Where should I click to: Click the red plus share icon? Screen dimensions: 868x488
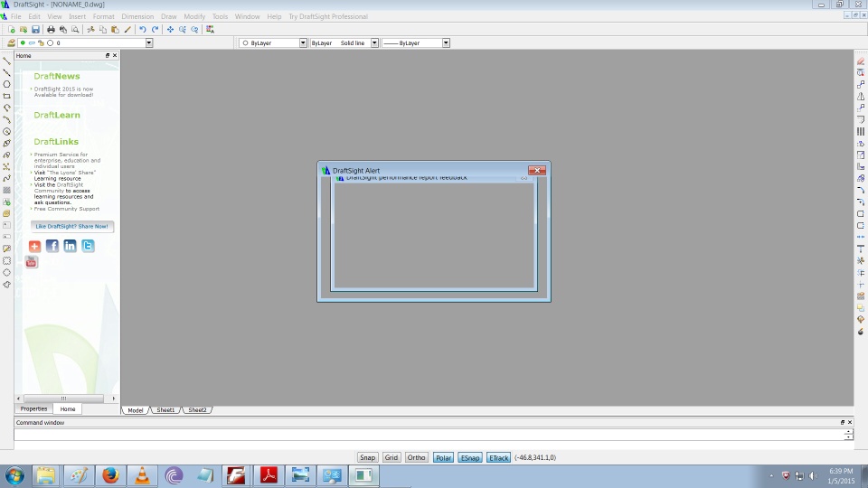[x=34, y=246]
